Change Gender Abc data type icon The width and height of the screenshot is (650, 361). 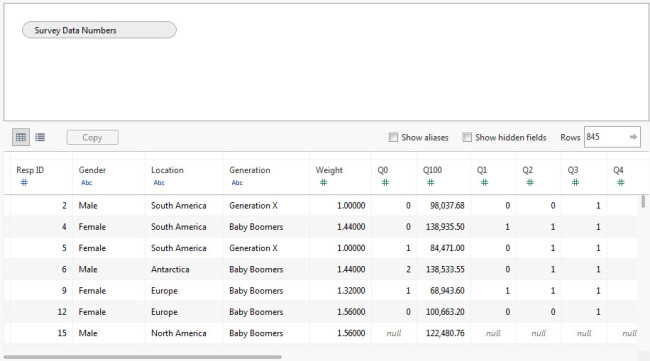pyautogui.click(x=87, y=183)
